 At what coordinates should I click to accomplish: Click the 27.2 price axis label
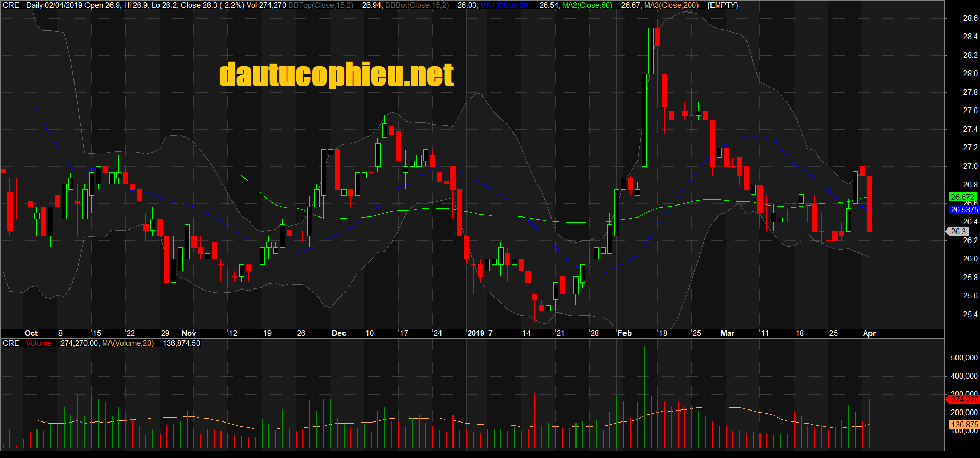pyautogui.click(x=970, y=148)
